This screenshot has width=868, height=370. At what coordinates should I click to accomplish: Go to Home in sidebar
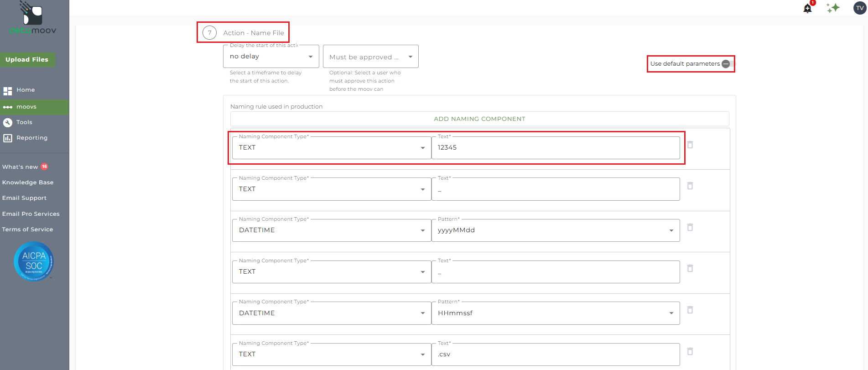(26, 90)
